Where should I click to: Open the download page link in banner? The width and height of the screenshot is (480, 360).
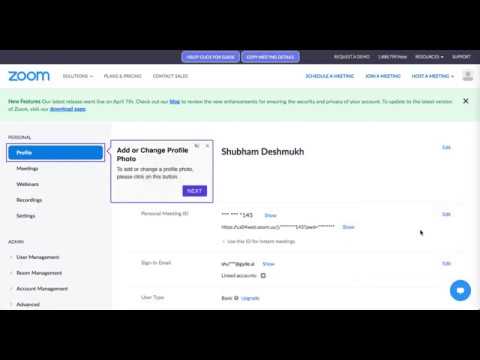(x=68, y=109)
